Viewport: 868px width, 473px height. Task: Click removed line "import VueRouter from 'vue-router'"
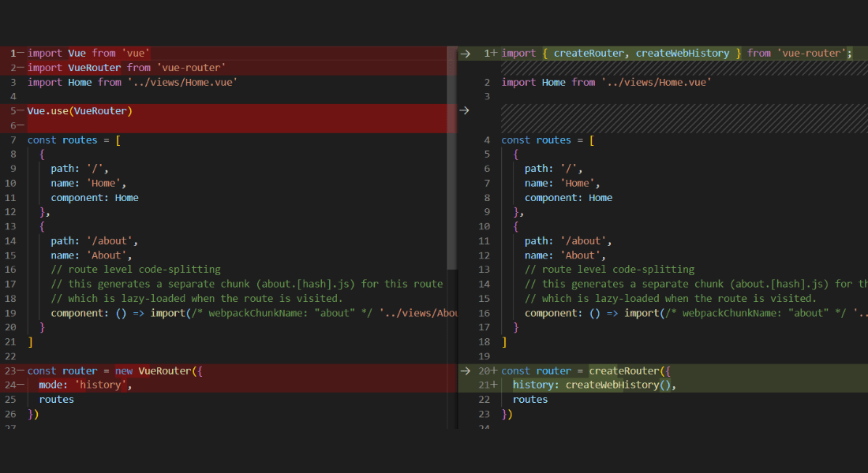coord(127,68)
